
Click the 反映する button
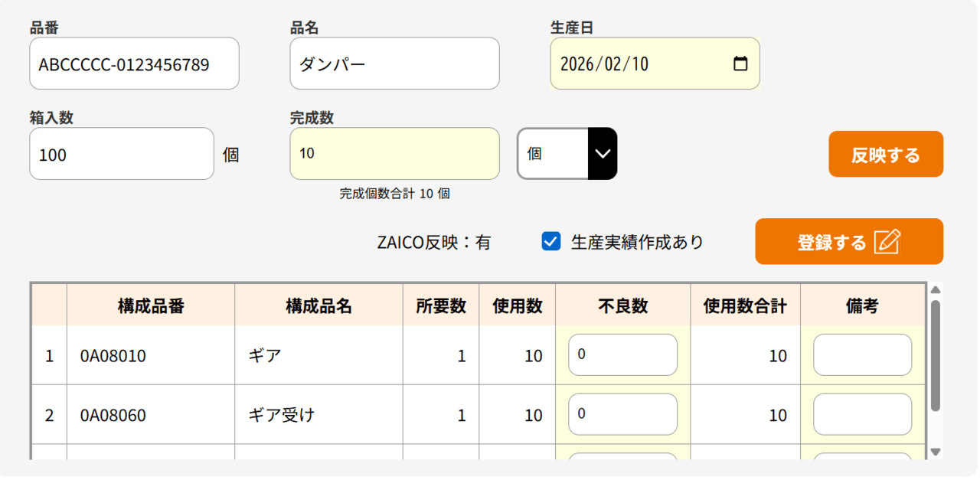point(886,154)
